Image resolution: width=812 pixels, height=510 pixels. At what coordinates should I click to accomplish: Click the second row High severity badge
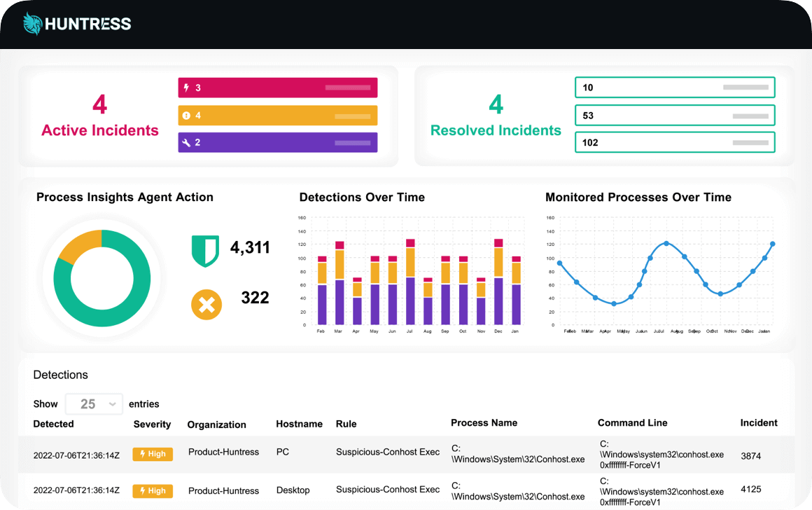click(153, 491)
